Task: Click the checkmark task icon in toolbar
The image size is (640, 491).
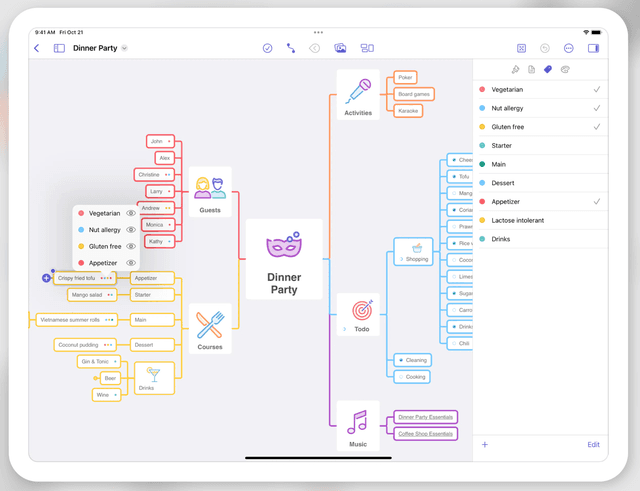Action: pos(267,48)
